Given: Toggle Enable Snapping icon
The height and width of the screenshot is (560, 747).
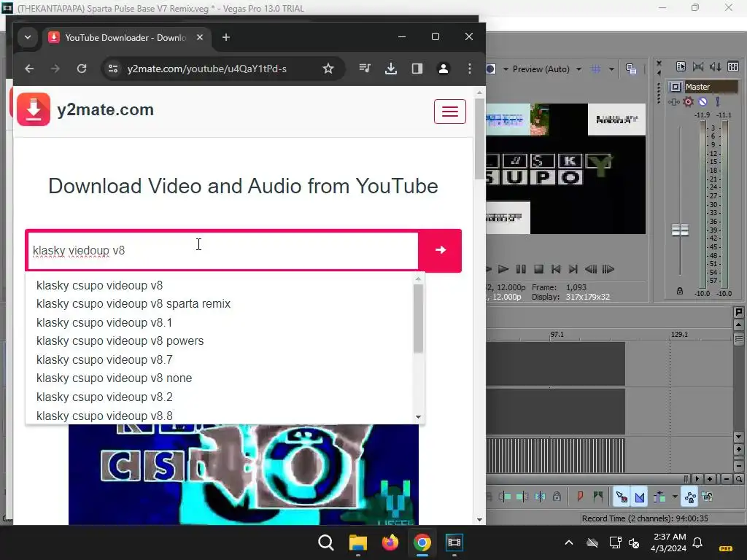Looking at the screenshot, I should coord(622,497).
